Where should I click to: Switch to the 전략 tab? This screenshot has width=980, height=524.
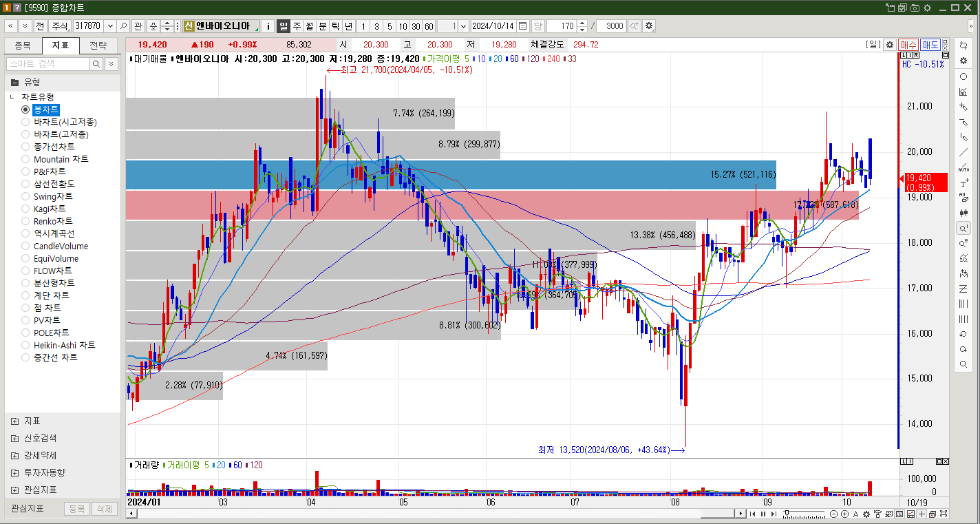click(98, 45)
